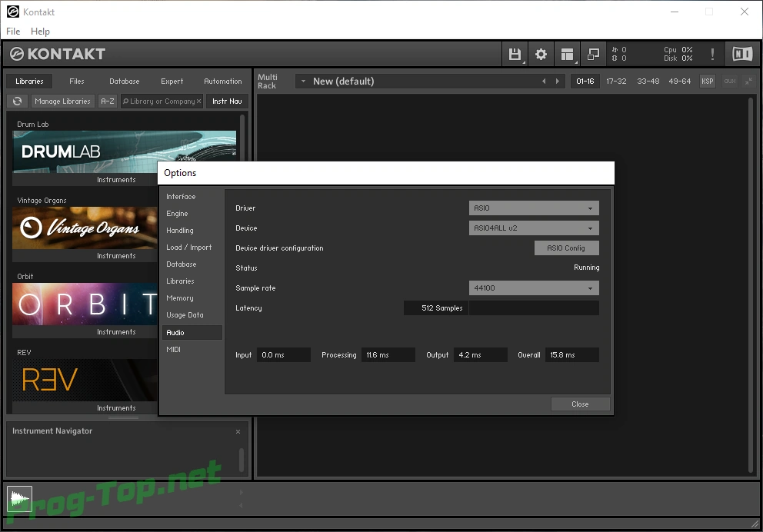This screenshot has width=763, height=532.
Task: Toggle the minimized view icon
Action: (x=593, y=54)
